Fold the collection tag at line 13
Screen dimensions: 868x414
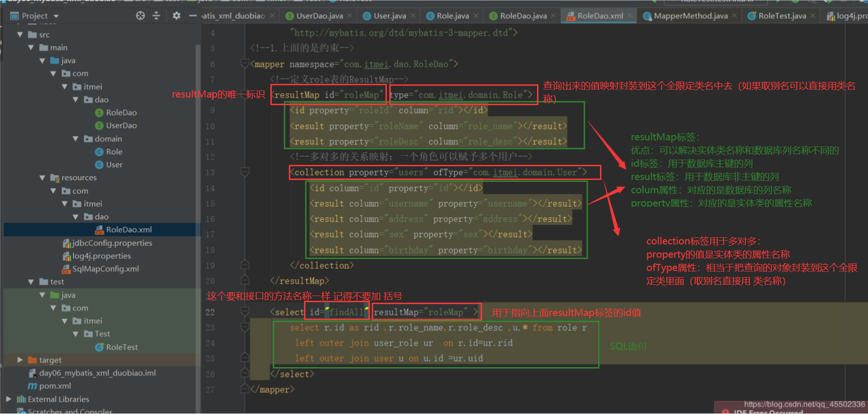245,171
